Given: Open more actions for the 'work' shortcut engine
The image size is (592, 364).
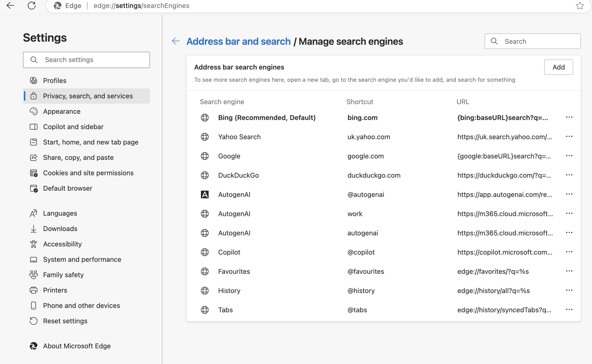Looking at the screenshot, I should click(569, 213).
